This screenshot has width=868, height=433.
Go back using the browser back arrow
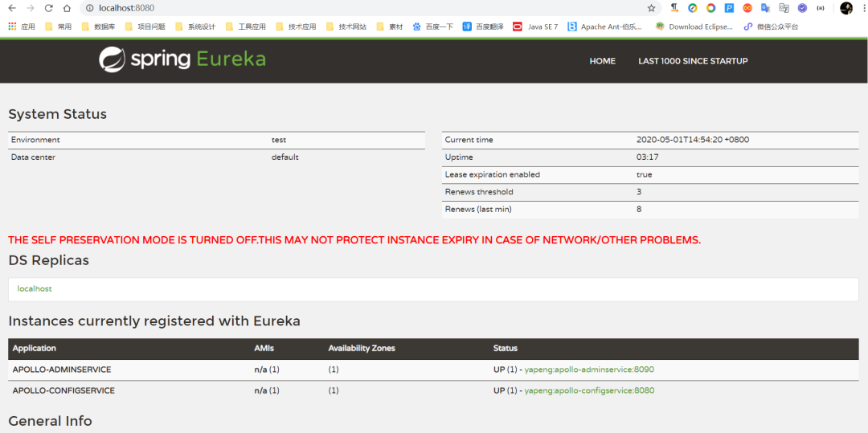pyautogui.click(x=12, y=8)
